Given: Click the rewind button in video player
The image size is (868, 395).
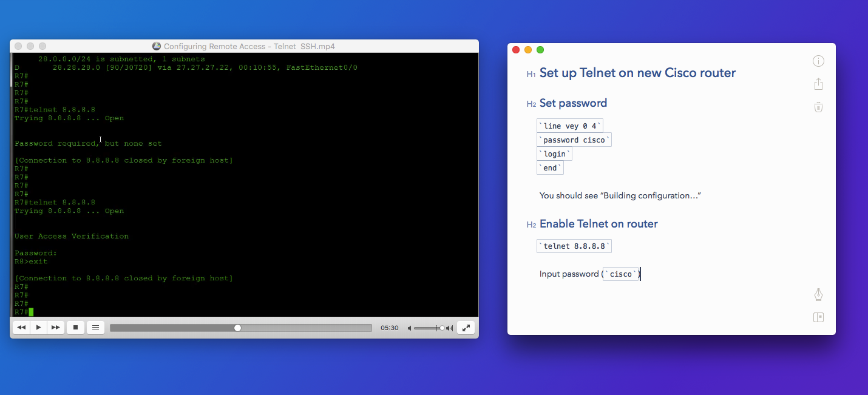Looking at the screenshot, I should point(21,328).
